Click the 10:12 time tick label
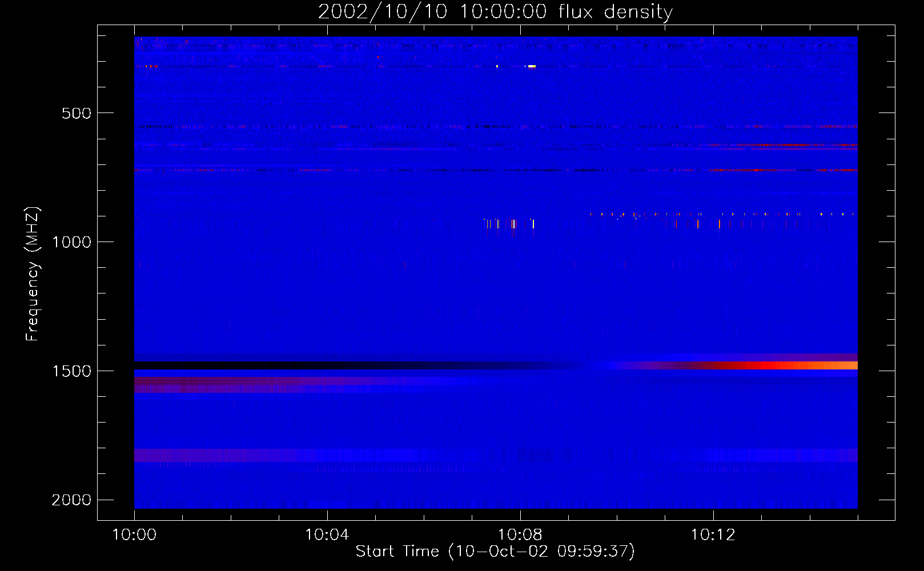 pos(713,535)
